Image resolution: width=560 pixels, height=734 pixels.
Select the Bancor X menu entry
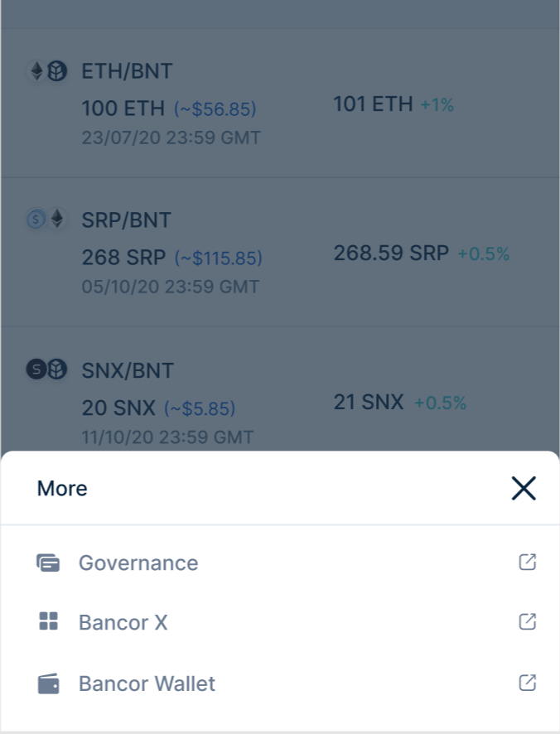pyautogui.click(x=123, y=622)
